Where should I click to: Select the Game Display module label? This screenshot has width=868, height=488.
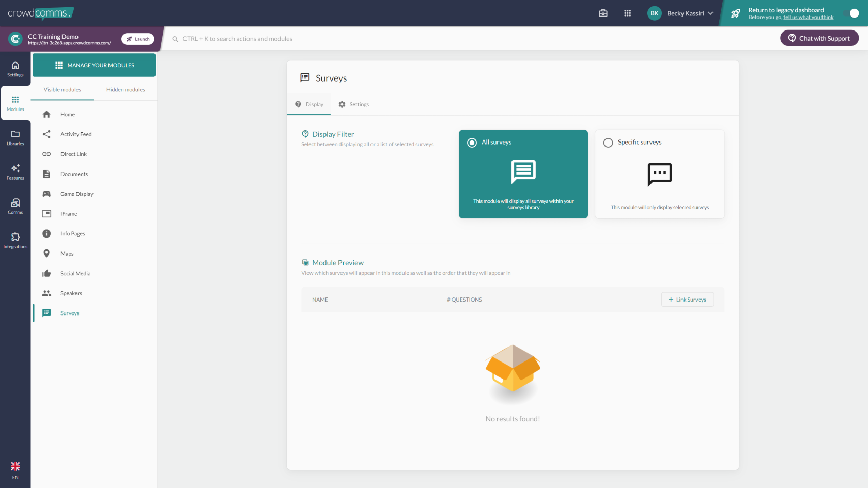pyautogui.click(x=77, y=194)
